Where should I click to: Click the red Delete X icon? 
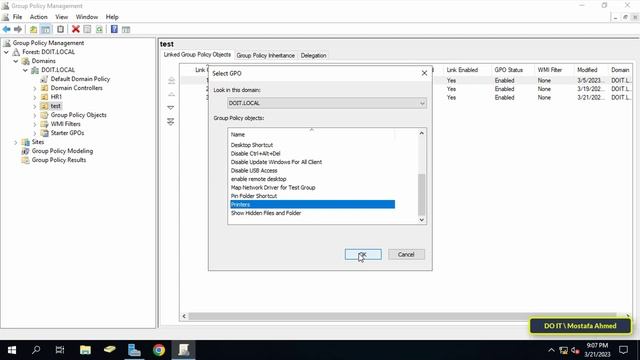pyautogui.click(x=76, y=29)
